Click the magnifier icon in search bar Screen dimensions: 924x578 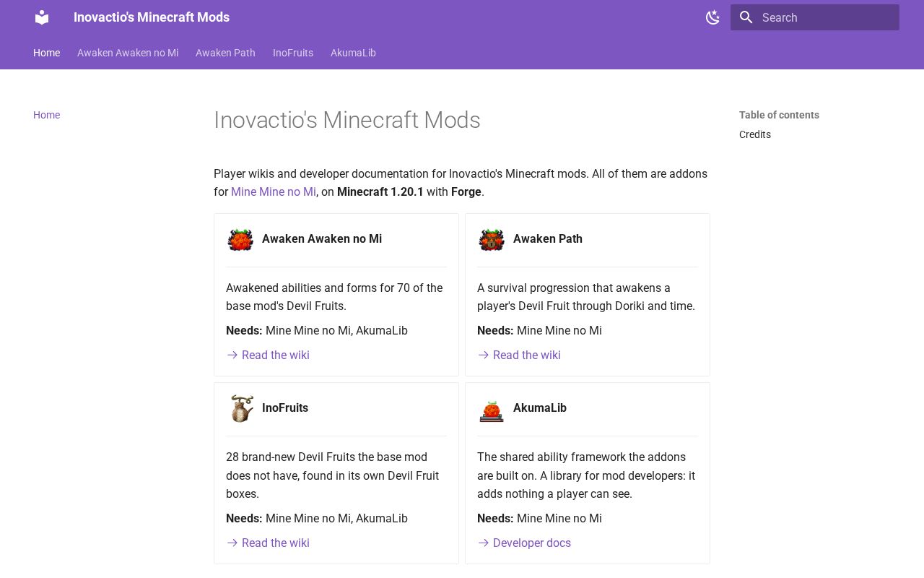[x=746, y=17]
